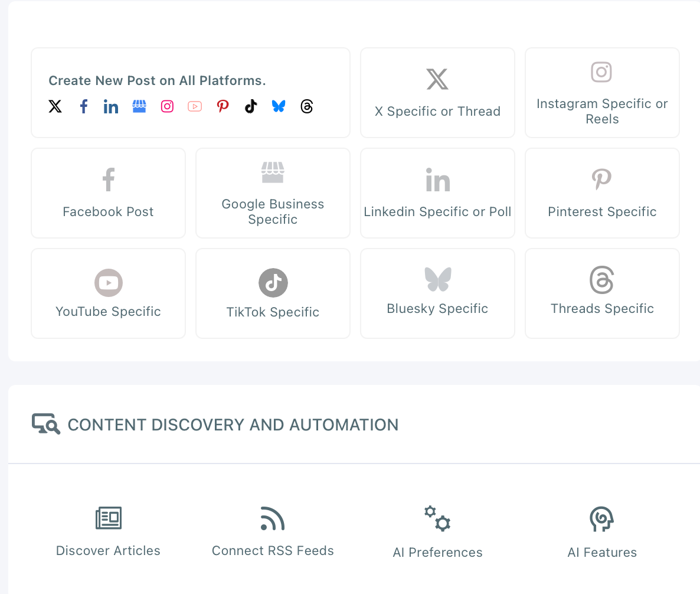The width and height of the screenshot is (700, 594).
Task: Select the TikTok icon in the platform row
Action: 250,106
